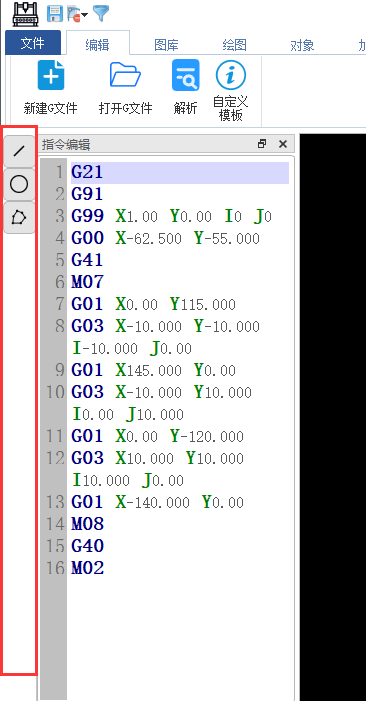Click the M07 command line
The width and height of the screenshot is (366, 701).
point(87,282)
